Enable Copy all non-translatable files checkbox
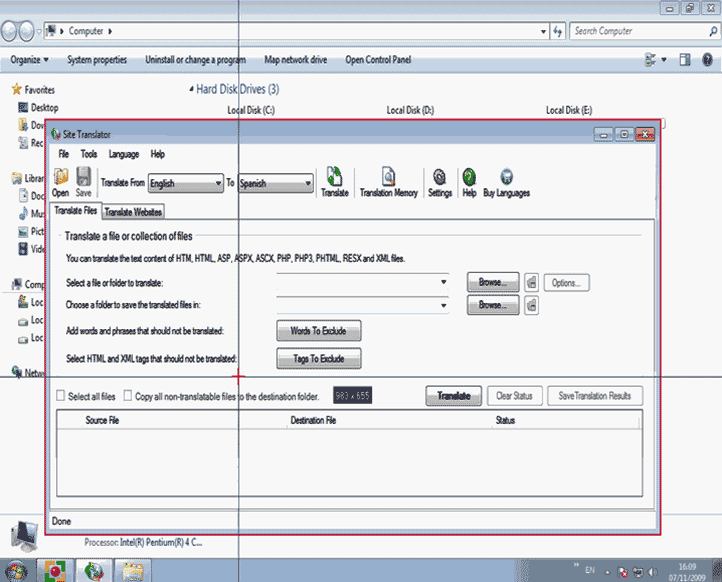722x582 pixels. pyautogui.click(x=128, y=396)
